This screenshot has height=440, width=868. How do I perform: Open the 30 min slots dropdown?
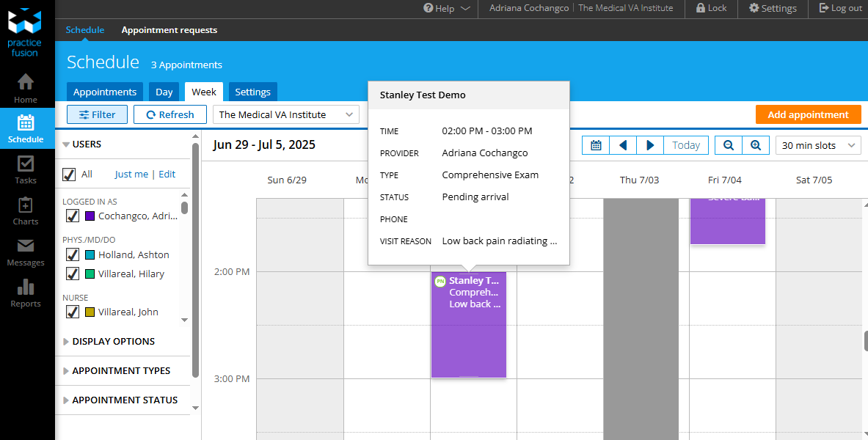coord(818,145)
